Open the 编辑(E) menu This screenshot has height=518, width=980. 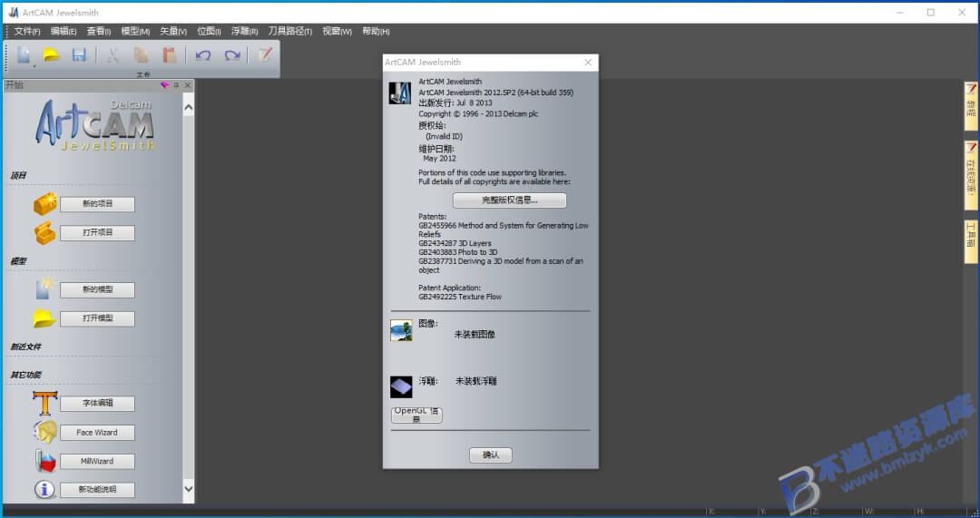coord(64,31)
